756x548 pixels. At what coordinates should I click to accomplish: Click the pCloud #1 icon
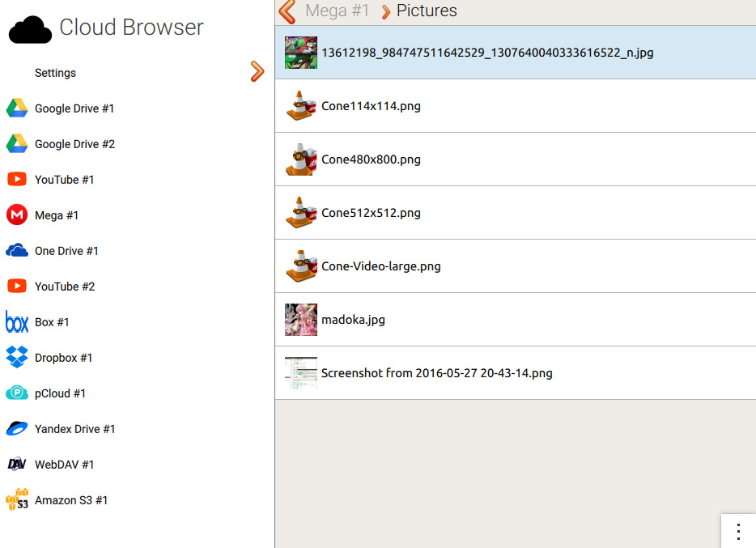point(17,393)
